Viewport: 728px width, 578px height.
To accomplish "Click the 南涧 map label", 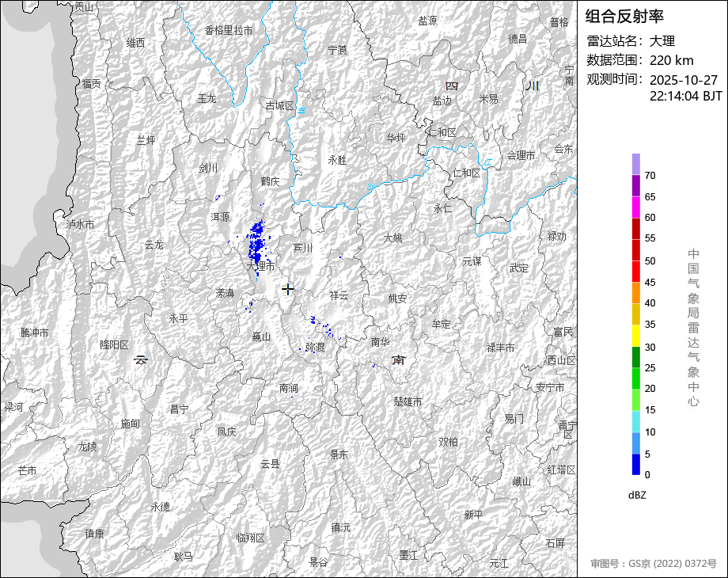I will (288, 388).
